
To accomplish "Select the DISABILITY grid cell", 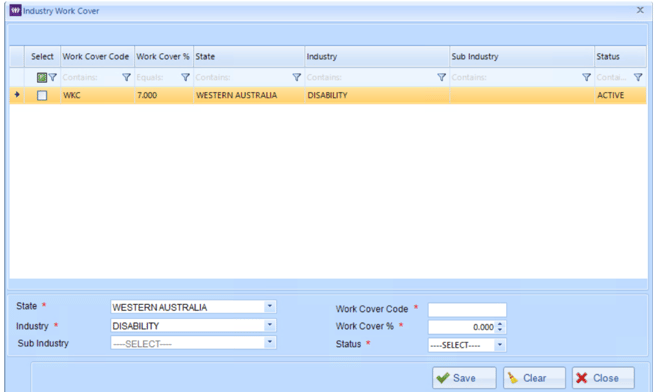I will (x=377, y=95).
